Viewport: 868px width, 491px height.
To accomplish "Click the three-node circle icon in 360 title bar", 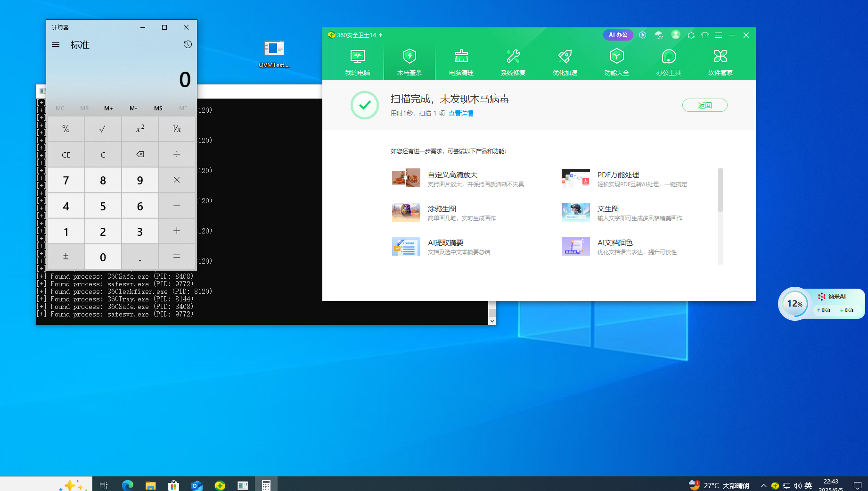I will tap(691, 35).
